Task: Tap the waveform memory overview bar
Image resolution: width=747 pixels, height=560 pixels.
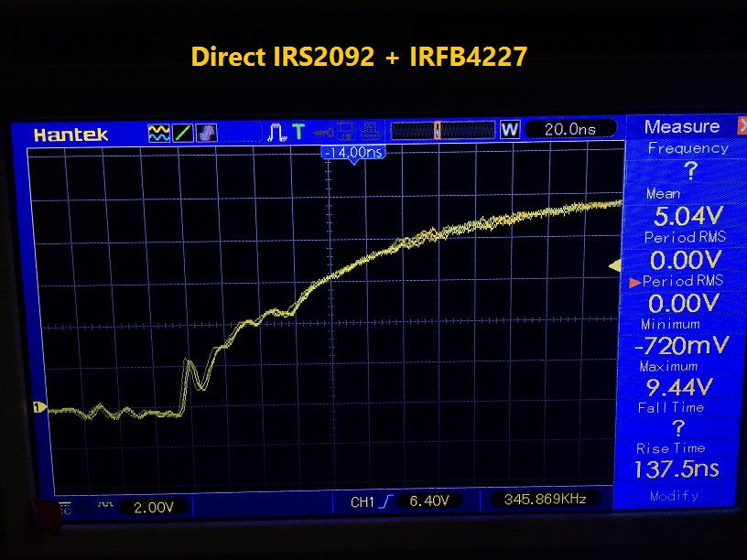Action: [442, 130]
